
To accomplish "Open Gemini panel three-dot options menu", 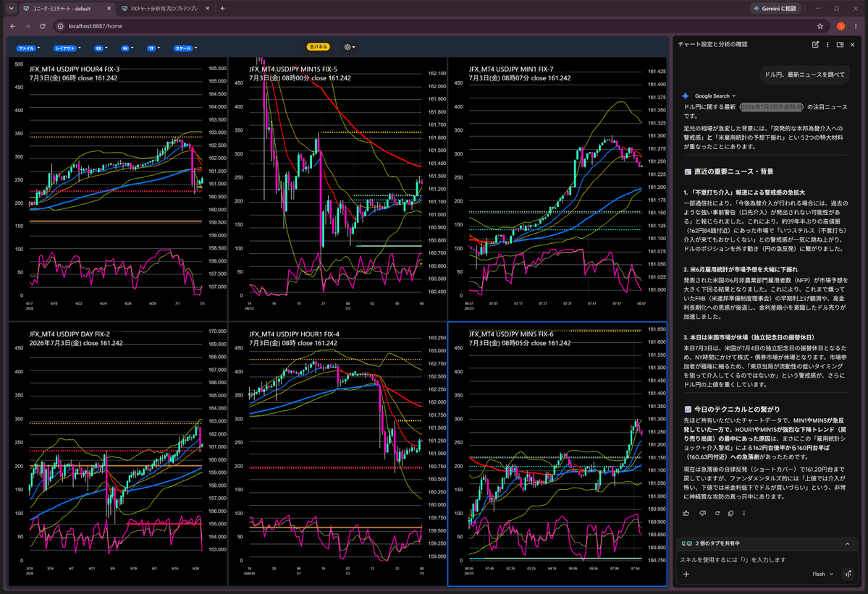I will coord(827,45).
